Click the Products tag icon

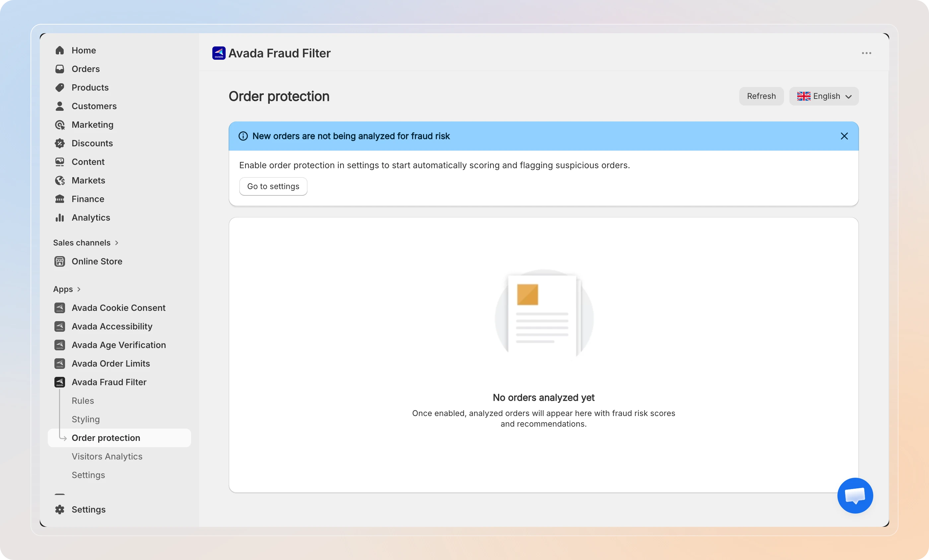[x=60, y=88]
